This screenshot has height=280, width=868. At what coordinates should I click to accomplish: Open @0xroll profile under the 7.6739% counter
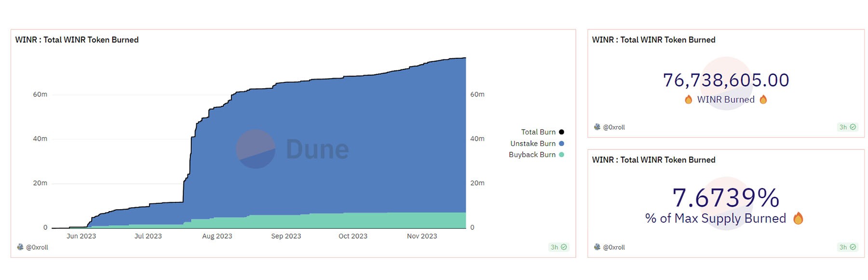(x=614, y=247)
